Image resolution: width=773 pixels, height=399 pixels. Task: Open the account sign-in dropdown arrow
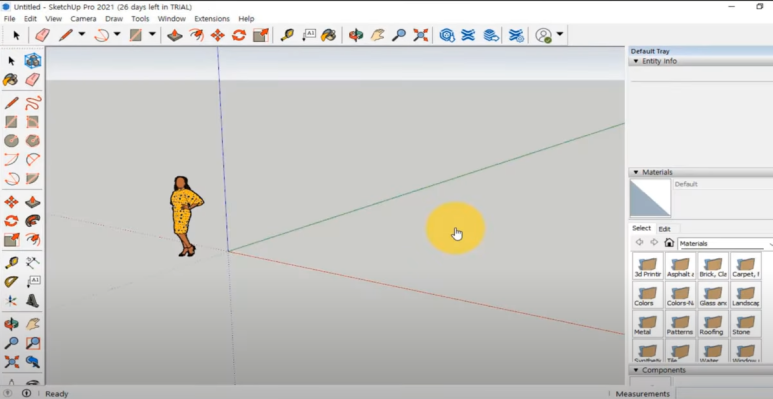tap(560, 34)
